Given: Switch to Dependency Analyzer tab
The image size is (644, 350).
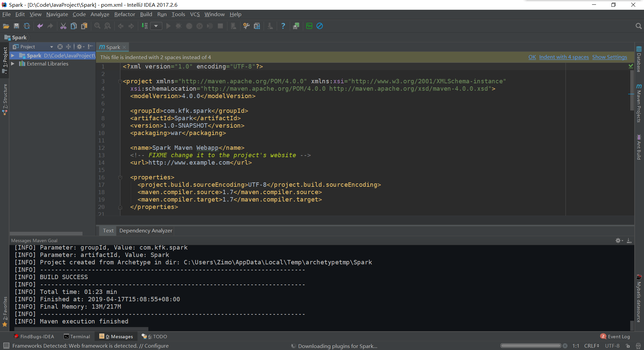Looking at the screenshot, I should 146,231.
